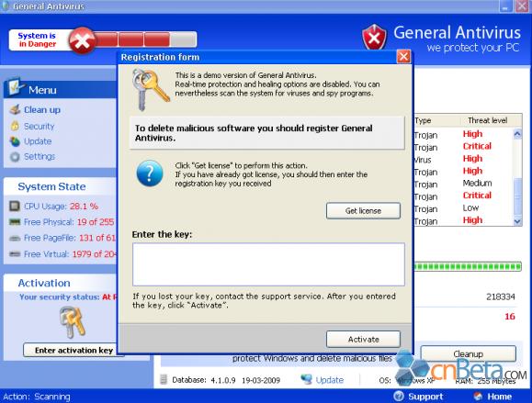Image resolution: width=532 pixels, height=403 pixels.
Task: Click the Support question icon in status bar
Action: (x=399, y=397)
